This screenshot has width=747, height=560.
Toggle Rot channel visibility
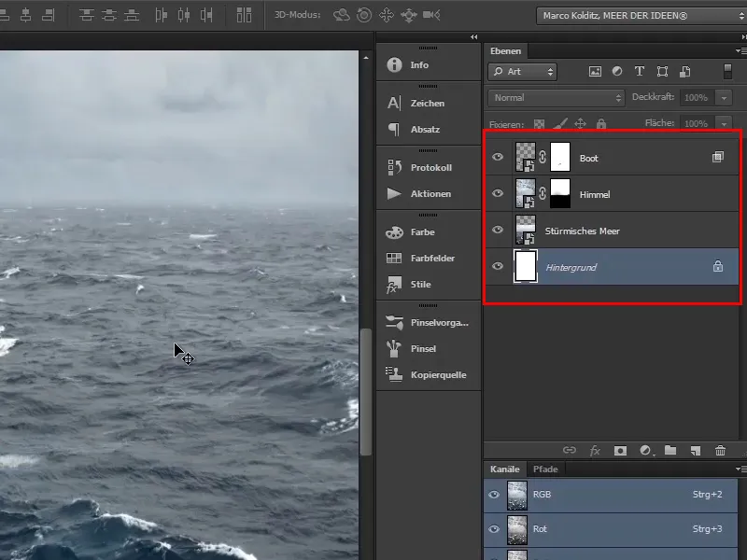494,529
